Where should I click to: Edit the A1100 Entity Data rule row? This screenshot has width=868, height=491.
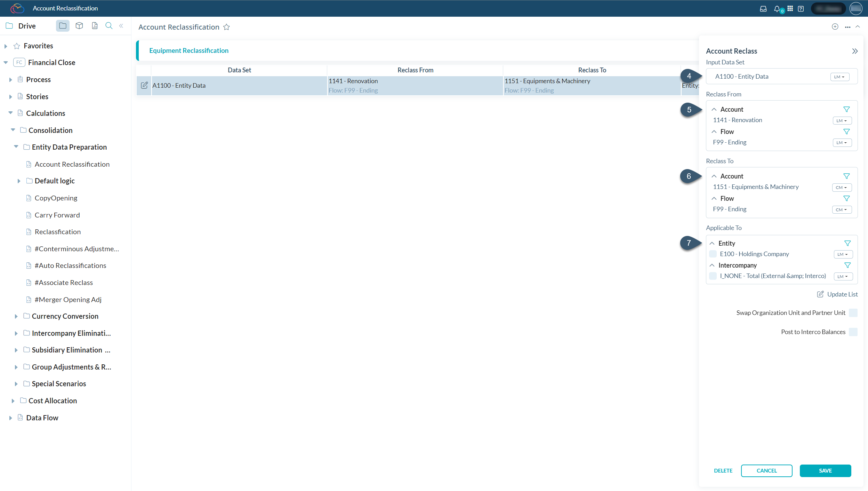tap(144, 85)
